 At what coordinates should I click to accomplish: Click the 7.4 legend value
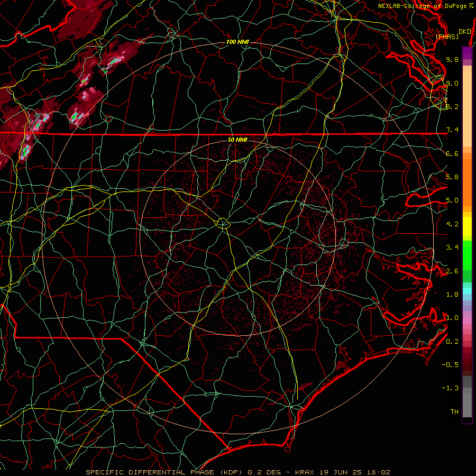452,130
